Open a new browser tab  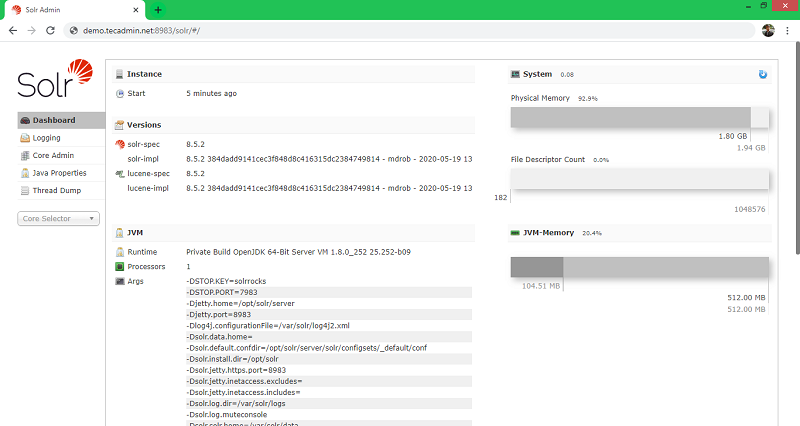[x=158, y=10]
